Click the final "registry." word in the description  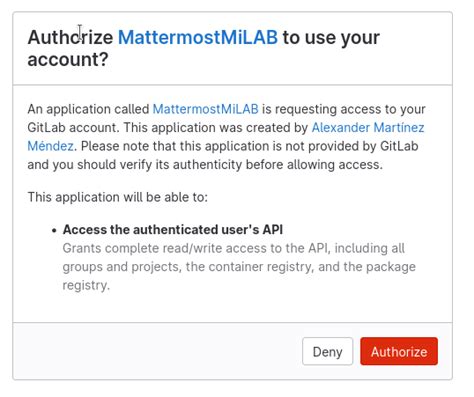[86, 285]
